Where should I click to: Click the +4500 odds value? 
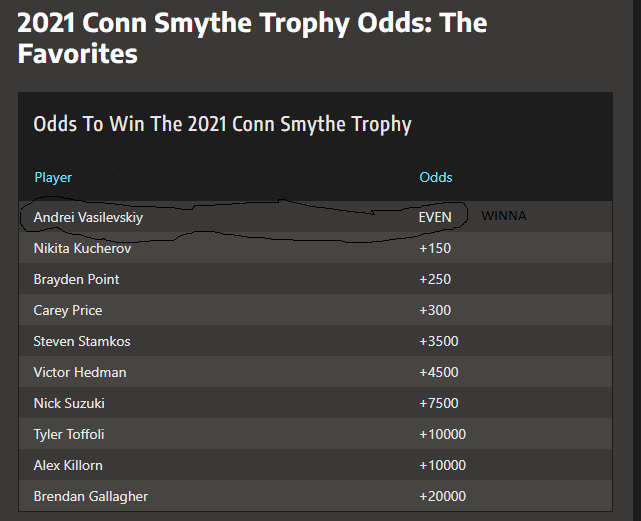pyautogui.click(x=439, y=372)
